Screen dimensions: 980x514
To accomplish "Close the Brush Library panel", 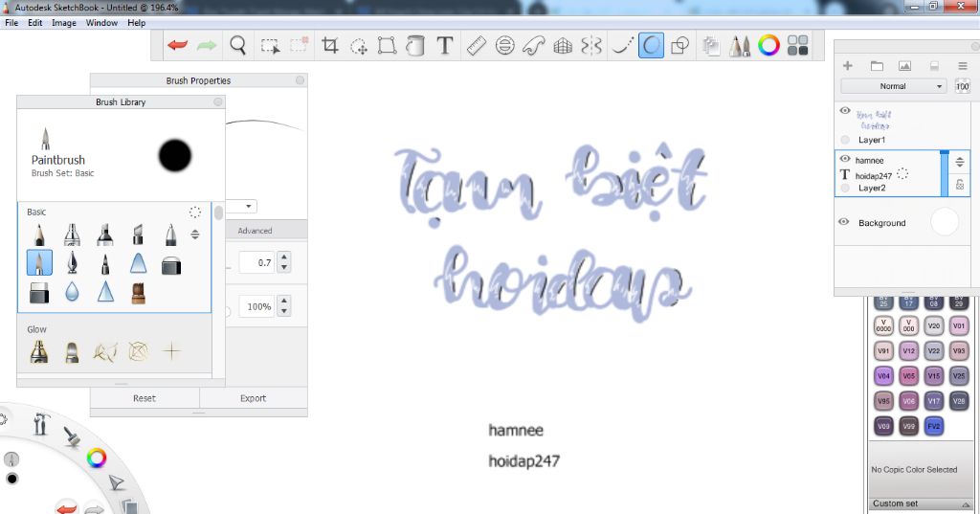I will coord(217,101).
